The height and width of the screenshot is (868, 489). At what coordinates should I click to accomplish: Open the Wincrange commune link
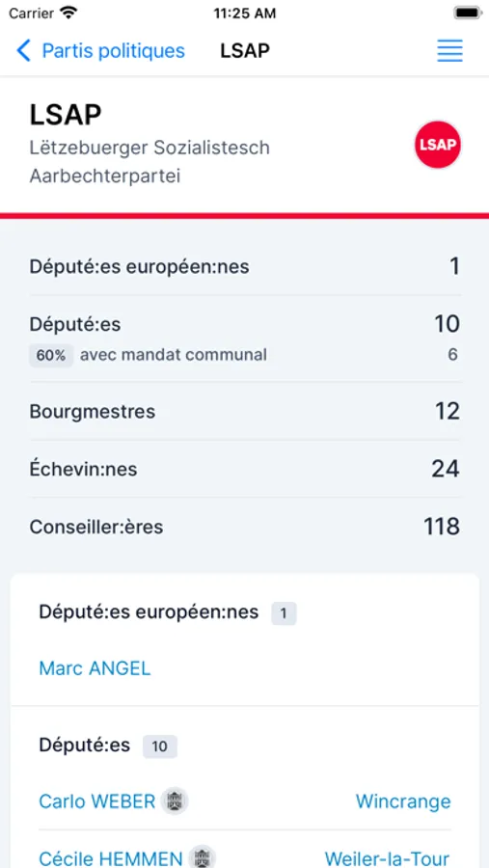click(x=403, y=801)
